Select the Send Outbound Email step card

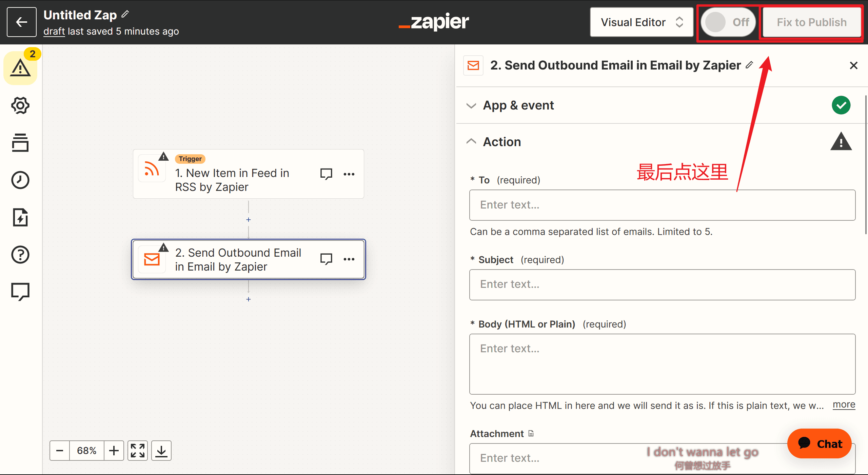coord(249,259)
